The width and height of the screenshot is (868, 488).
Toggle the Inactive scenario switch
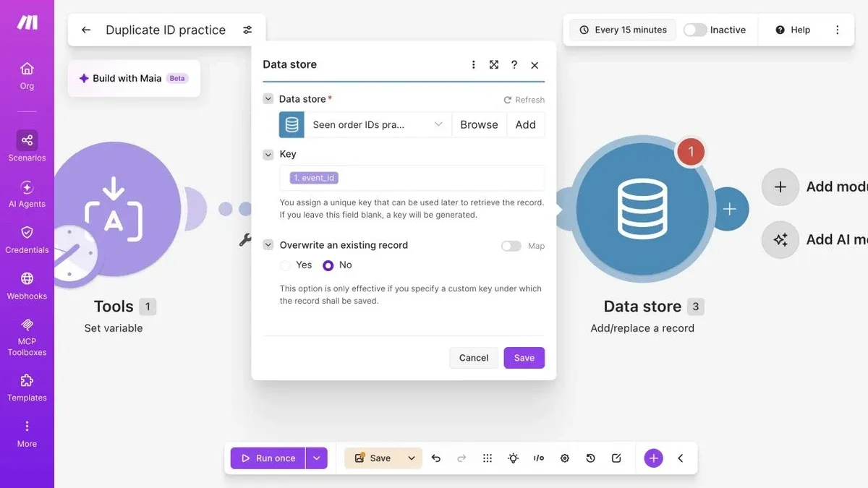pyautogui.click(x=695, y=30)
